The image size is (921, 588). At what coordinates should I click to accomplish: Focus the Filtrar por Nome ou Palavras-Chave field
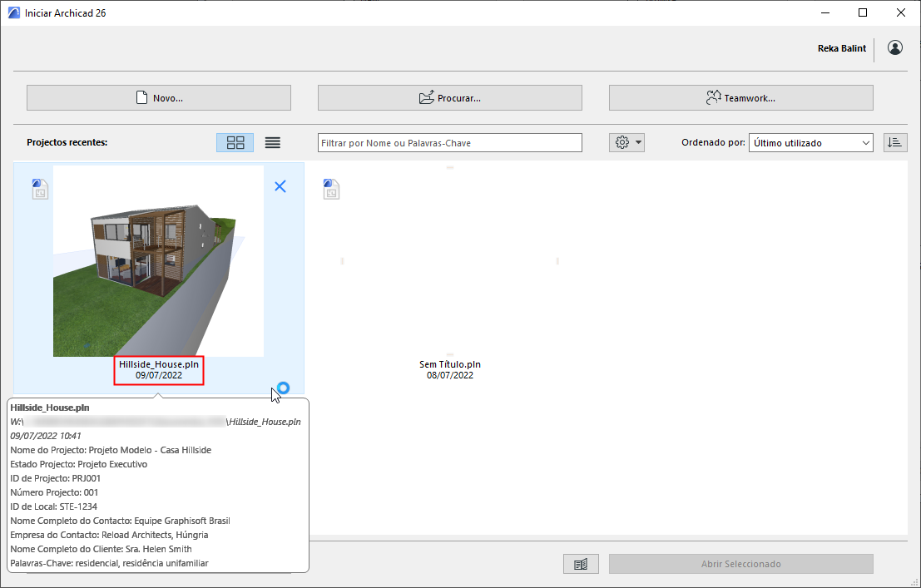point(450,143)
